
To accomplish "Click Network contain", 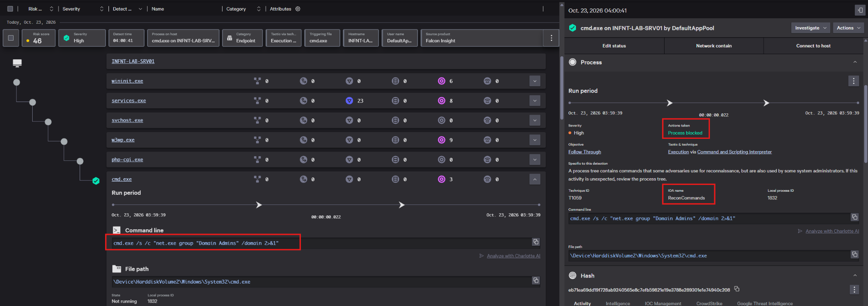I will [x=714, y=46].
